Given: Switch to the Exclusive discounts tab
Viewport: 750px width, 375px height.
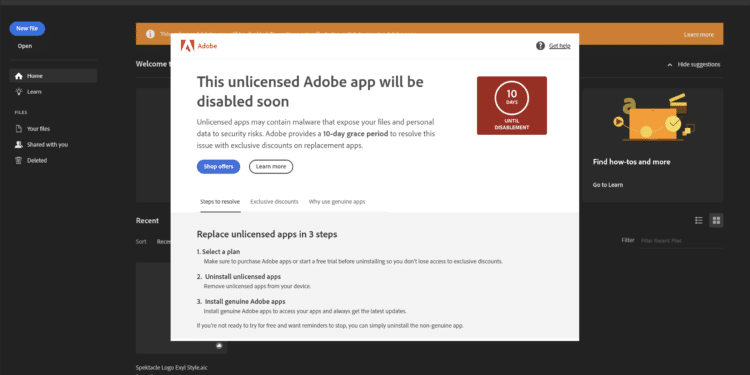Looking at the screenshot, I should (274, 202).
